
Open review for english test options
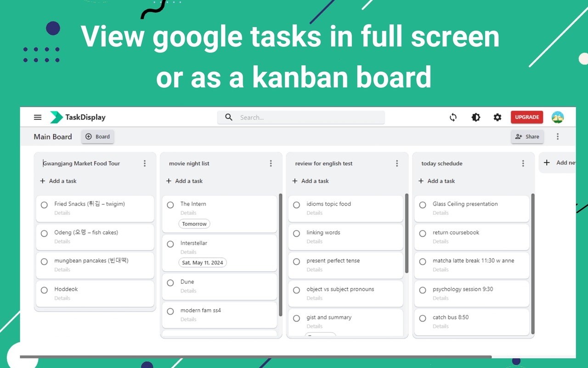click(x=397, y=163)
